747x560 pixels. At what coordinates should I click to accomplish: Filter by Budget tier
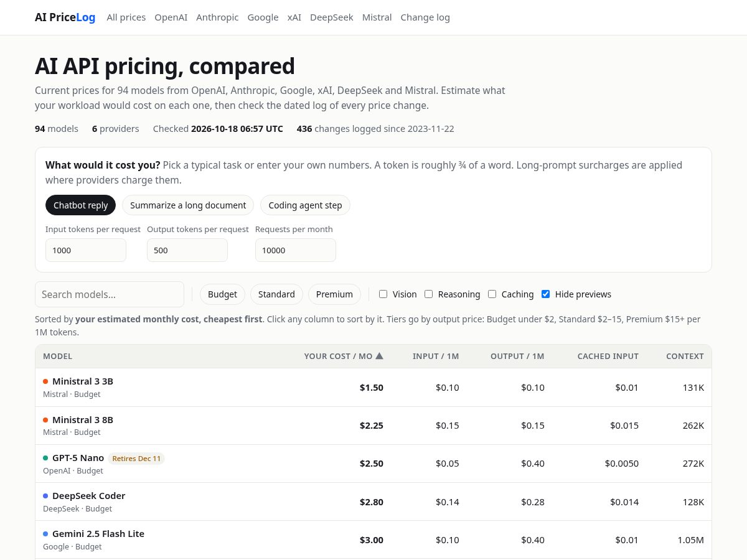pos(222,294)
